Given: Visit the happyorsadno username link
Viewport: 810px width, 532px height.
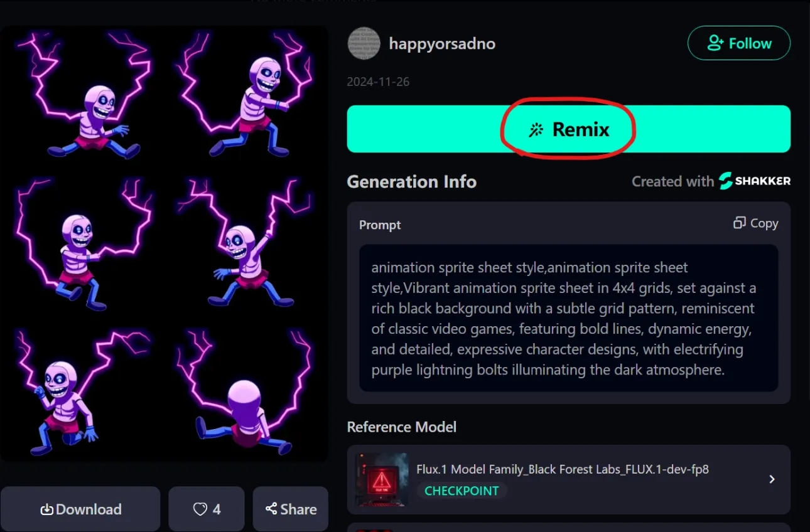Looking at the screenshot, I should click(442, 44).
